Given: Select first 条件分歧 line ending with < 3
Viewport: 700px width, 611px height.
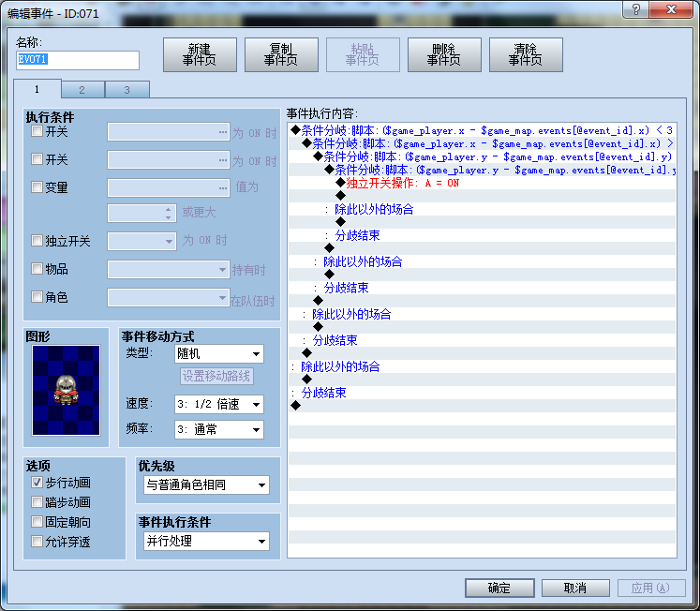Looking at the screenshot, I should click(482, 130).
